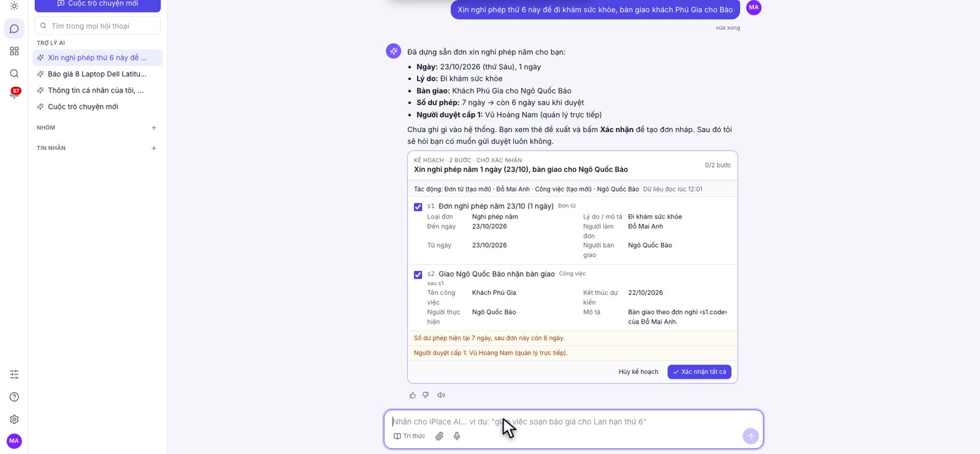Click the note Người duyệt cấp 1: Vũ Hoàng Nam
The image size is (980, 454).
491,352
